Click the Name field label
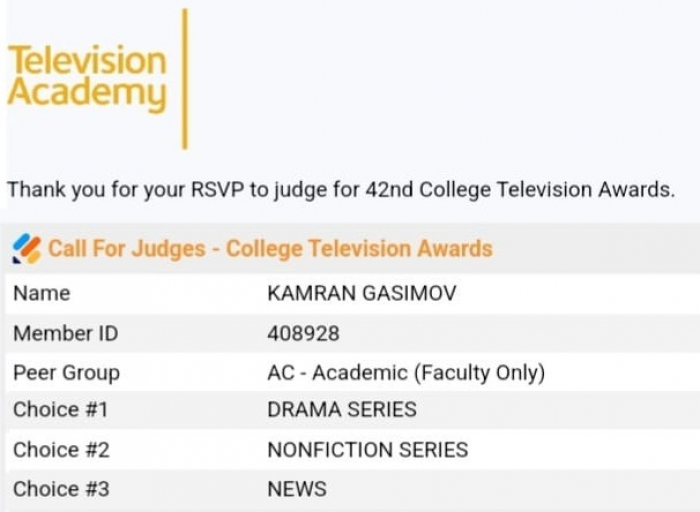The image size is (700, 512). point(42,293)
